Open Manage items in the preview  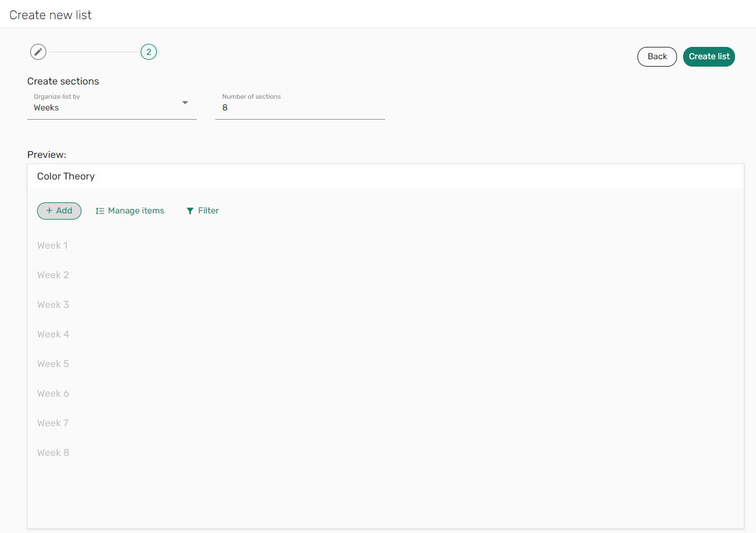[130, 211]
